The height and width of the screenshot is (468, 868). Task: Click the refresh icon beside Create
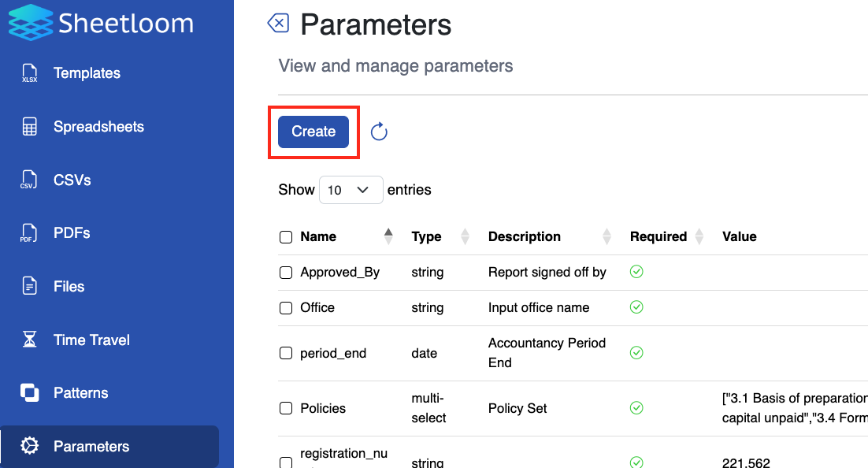click(x=379, y=132)
